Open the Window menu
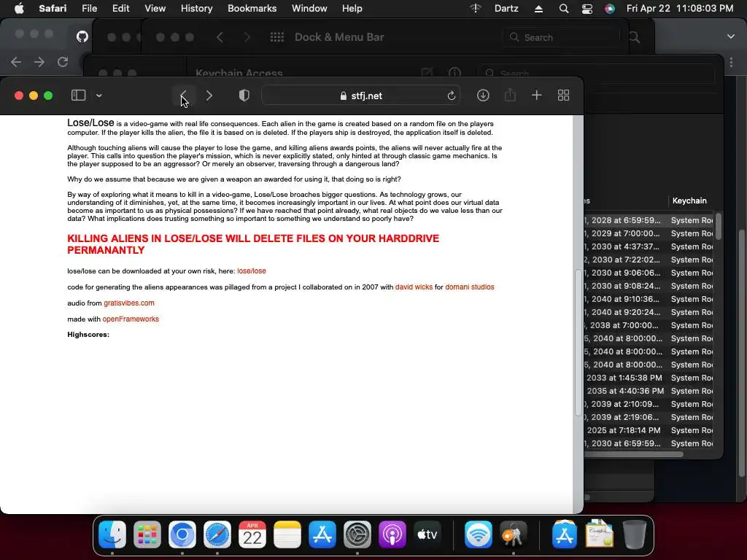747x560 pixels. [309, 9]
